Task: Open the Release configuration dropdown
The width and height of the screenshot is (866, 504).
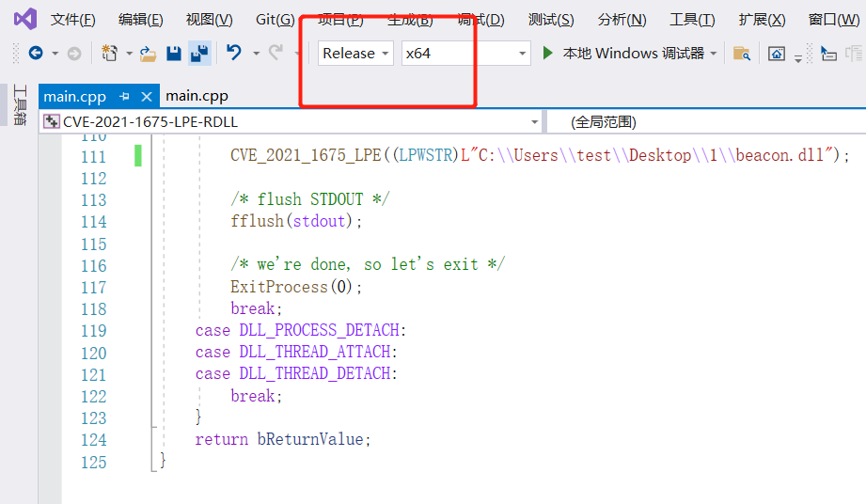Action: coord(356,54)
